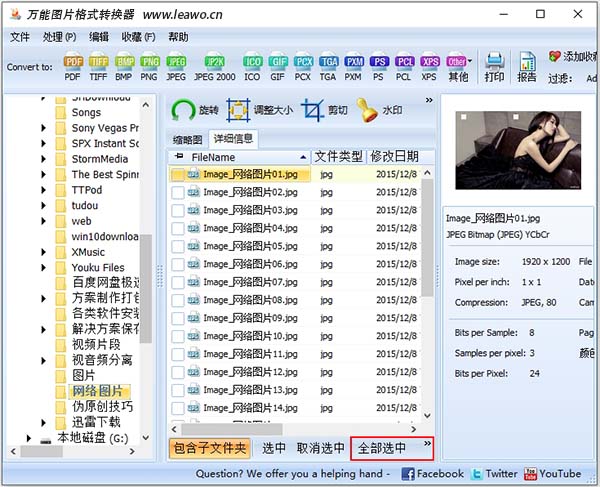Select XPS output format
Viewport: 600px width, 487px height.
point(429,66)
